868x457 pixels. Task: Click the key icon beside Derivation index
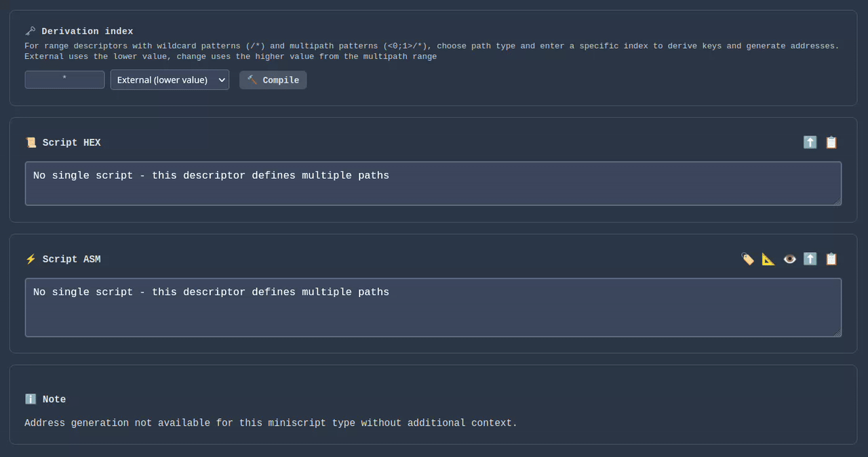point(31,31)
